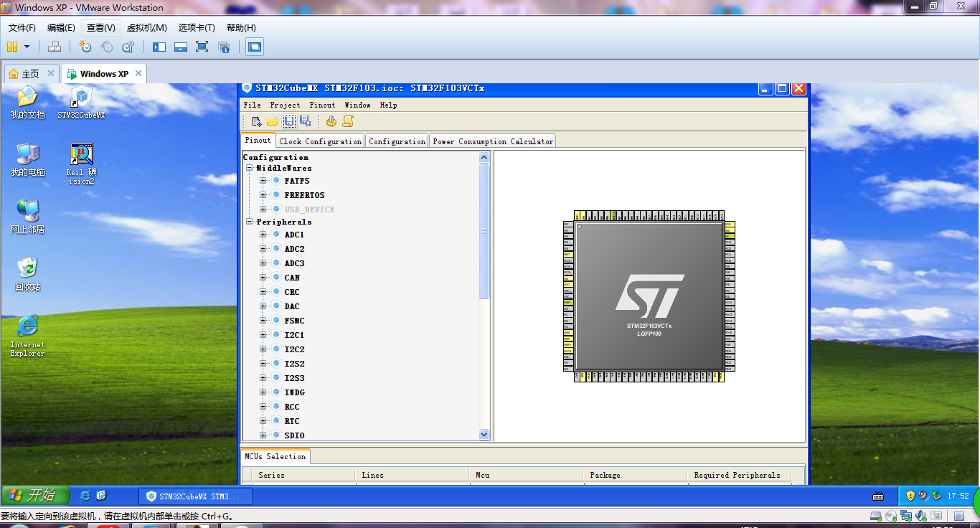Select IWDG in the peripherals tree

pos(294,392)
